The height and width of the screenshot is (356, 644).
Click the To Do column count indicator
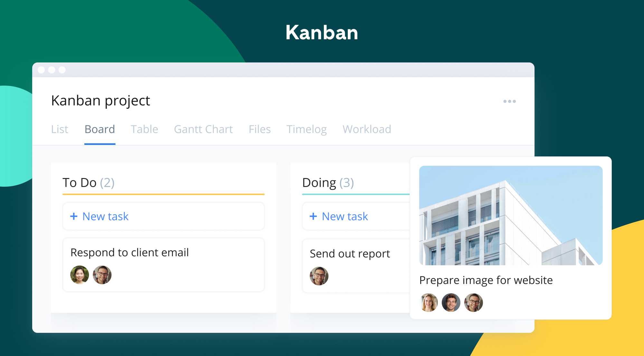pos(108,183)
